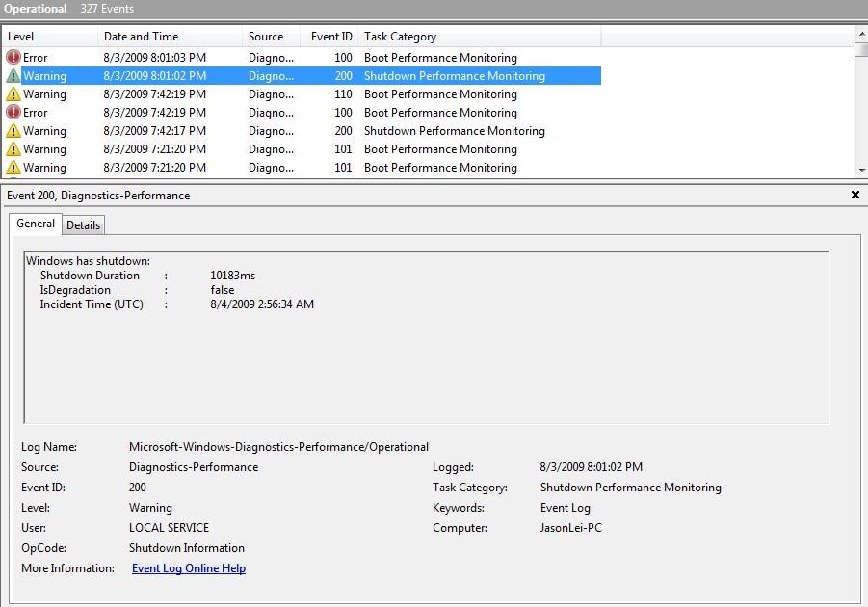868x607 pixels.
Task: Select selected row's Shutdown Performance Monitoring cell
Action: 455,76
